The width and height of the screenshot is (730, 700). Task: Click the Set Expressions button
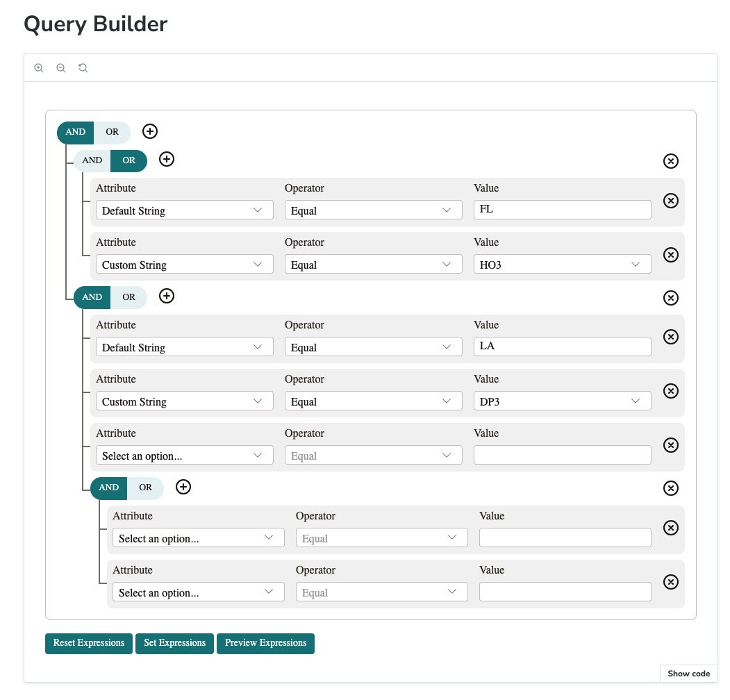[x=174, y=643]
